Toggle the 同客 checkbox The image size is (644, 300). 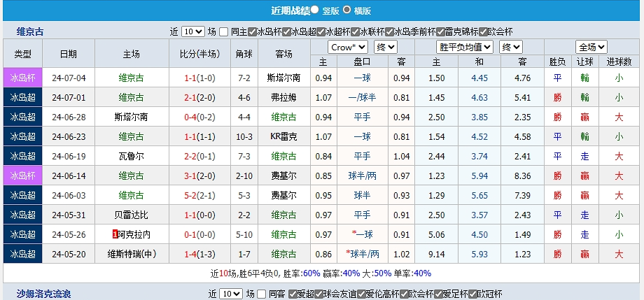[262, 294]
